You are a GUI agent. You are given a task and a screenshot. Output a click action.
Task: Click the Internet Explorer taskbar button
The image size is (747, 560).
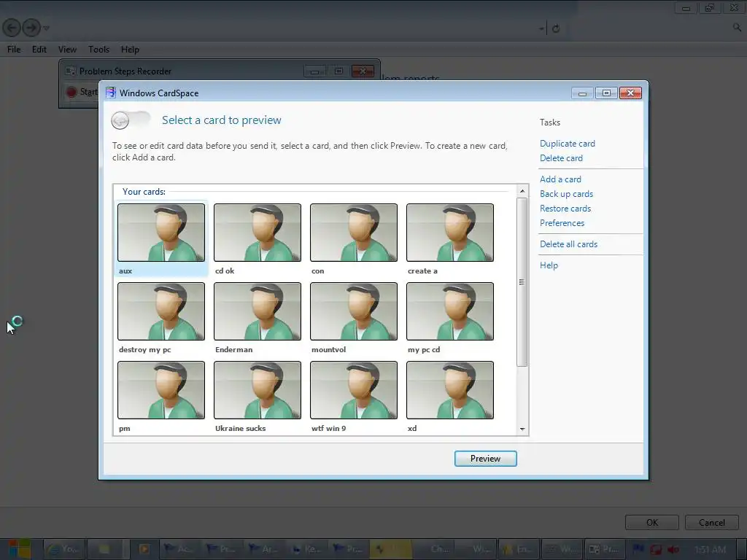64,549
